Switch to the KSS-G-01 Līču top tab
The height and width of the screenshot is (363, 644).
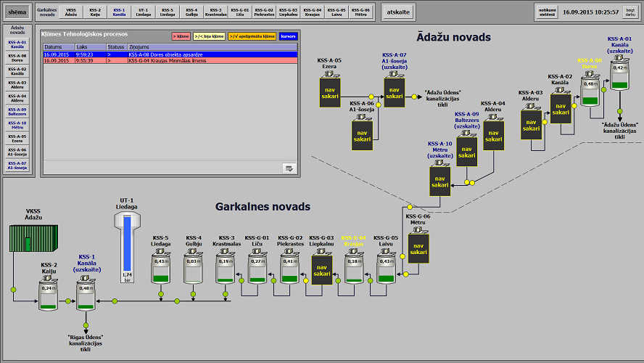click(242, 12)
